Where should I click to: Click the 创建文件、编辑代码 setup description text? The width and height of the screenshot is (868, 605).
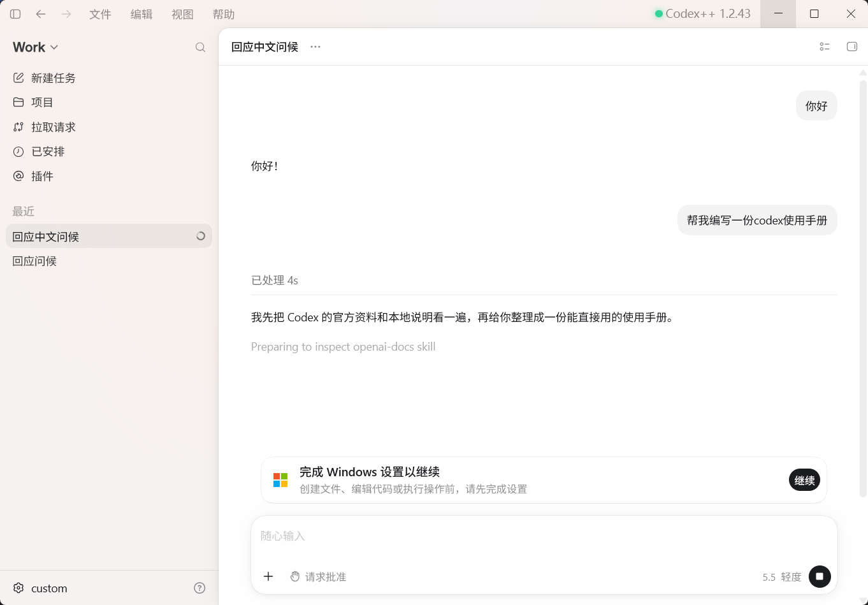[413, 489]
